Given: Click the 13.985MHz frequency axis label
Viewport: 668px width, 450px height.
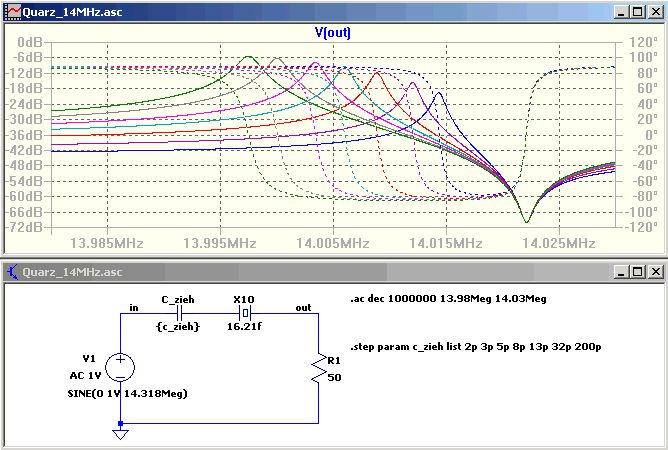Looking at the screenshot, I should pos(107,243).
